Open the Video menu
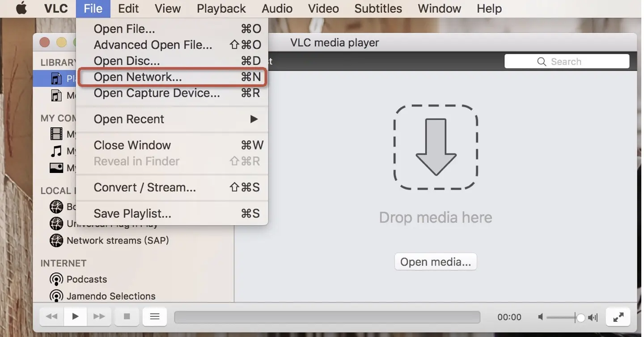This screenshot has height=337, width=644. point(323,8)
